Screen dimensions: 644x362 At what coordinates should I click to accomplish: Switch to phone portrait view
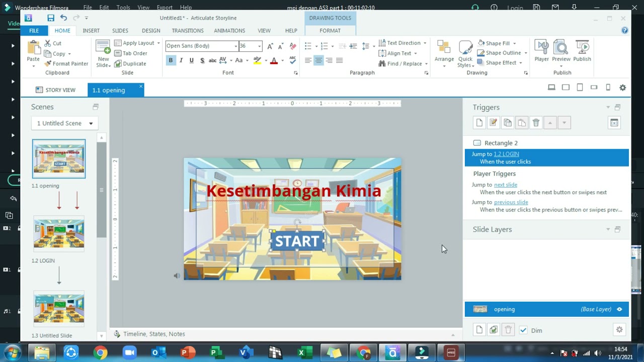pos(608,87)
